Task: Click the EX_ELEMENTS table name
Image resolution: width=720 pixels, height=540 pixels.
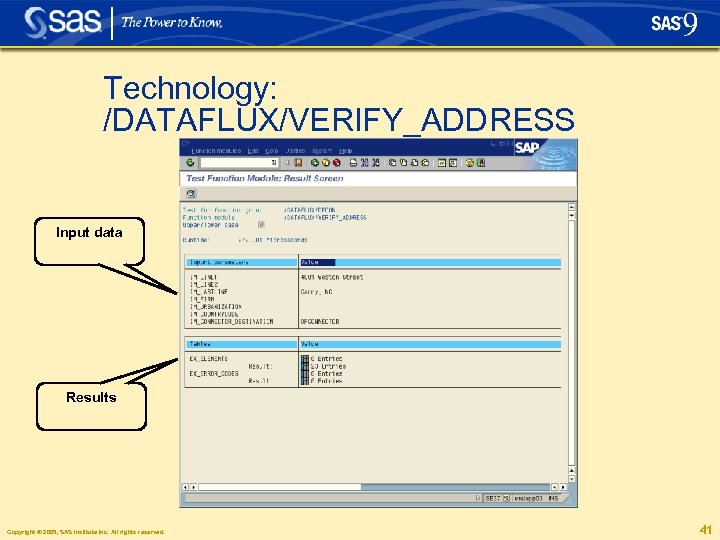Action: click(x=208, y=359)
